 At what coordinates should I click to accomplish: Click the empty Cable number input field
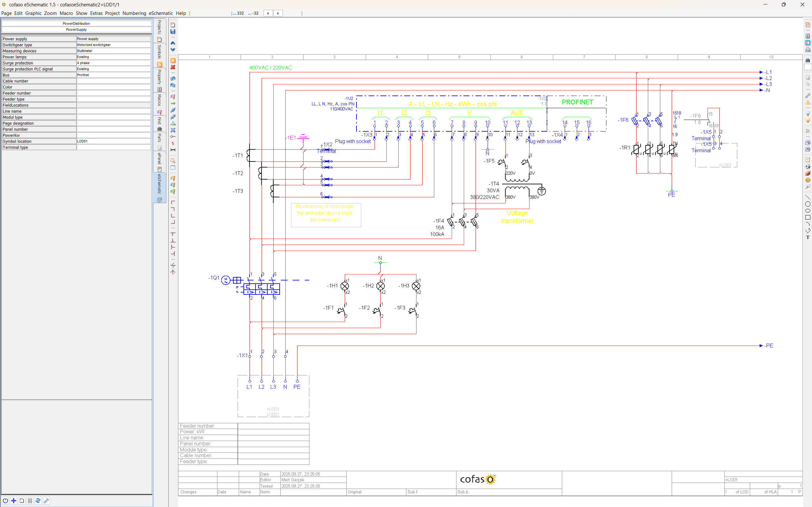tap(113, 81)
